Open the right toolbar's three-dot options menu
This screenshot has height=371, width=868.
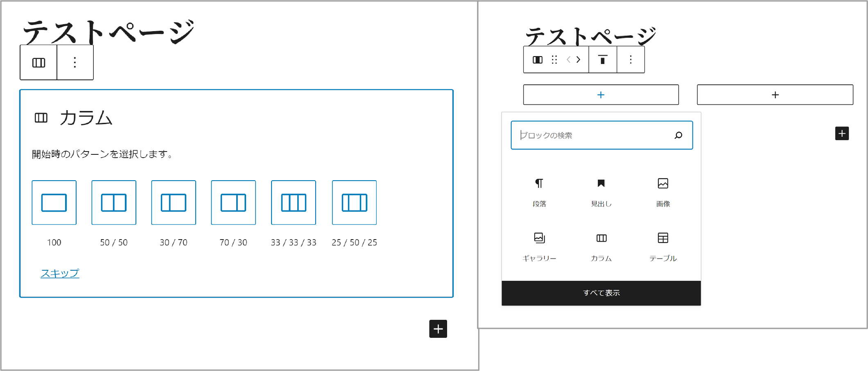631,60
